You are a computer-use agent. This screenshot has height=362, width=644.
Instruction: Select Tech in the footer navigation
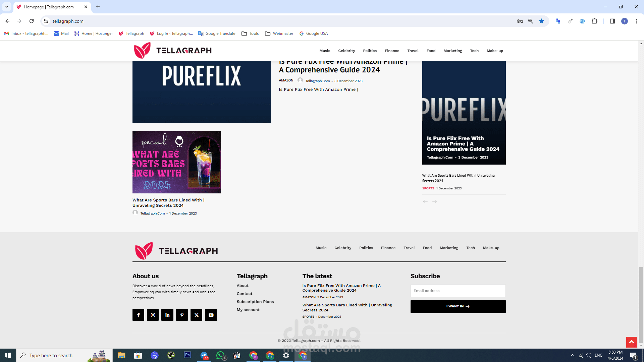(471, 248)
